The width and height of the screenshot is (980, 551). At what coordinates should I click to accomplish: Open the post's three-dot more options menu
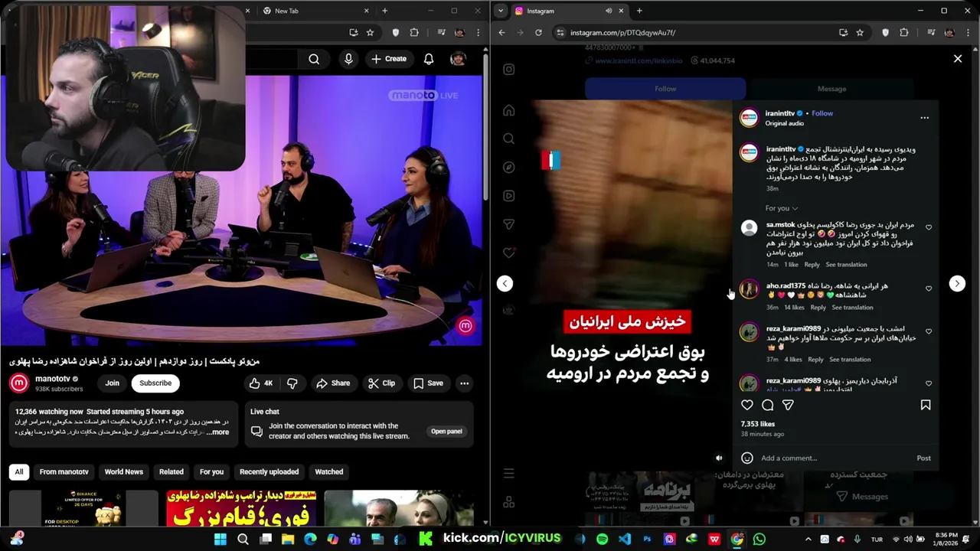[924, 118]
